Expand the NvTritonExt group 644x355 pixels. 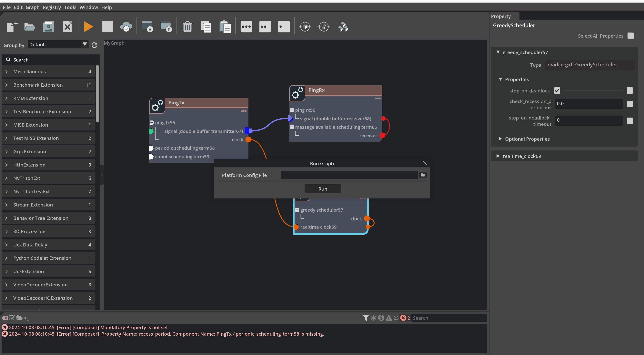point(6,178)
